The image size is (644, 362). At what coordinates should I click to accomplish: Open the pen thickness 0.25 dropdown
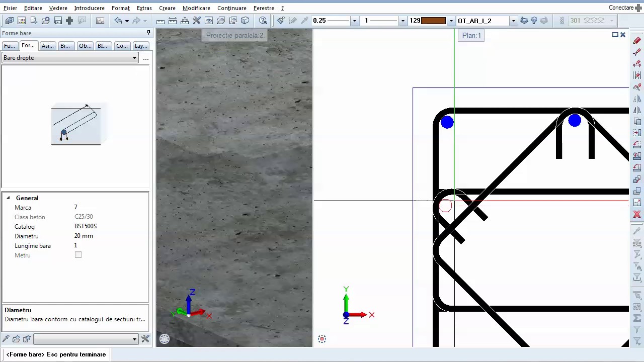[355, 21]
